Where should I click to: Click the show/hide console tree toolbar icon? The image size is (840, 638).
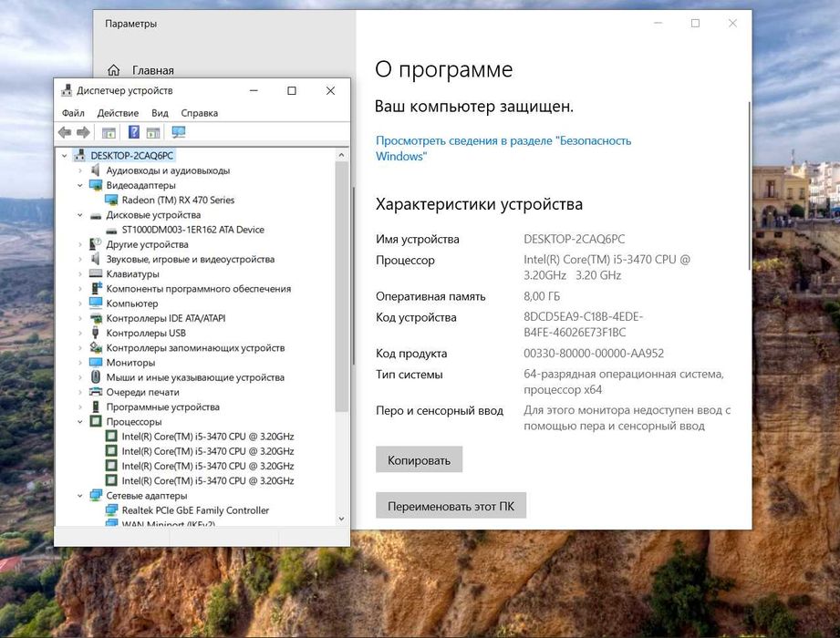pos(109,132)
